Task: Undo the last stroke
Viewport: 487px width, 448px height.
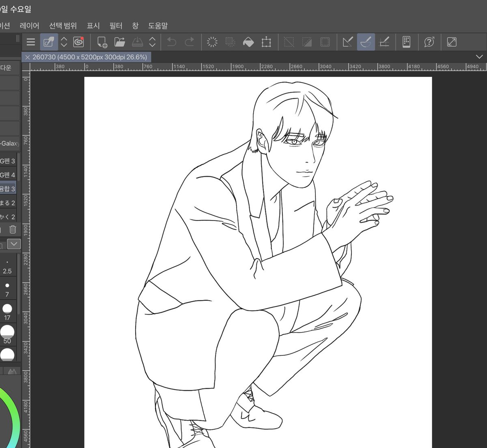Action: coord(172,42)
